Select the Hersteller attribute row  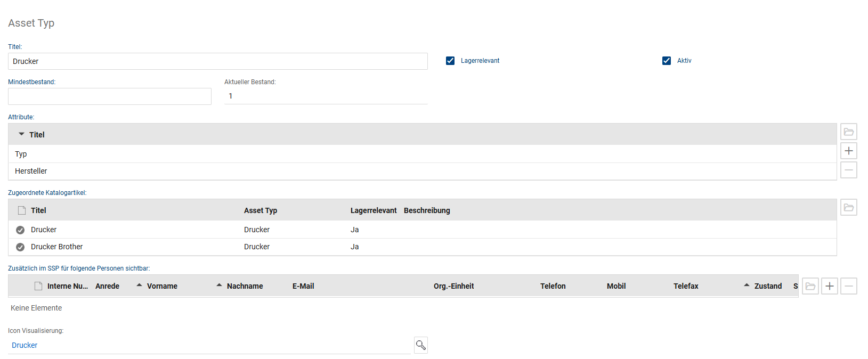(x=422, y=171)
